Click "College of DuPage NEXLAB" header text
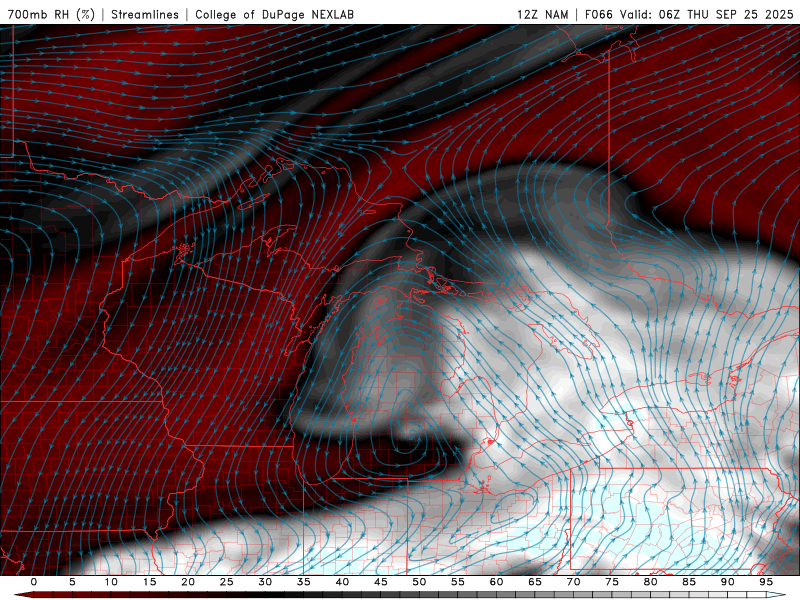 click(274, 14)
